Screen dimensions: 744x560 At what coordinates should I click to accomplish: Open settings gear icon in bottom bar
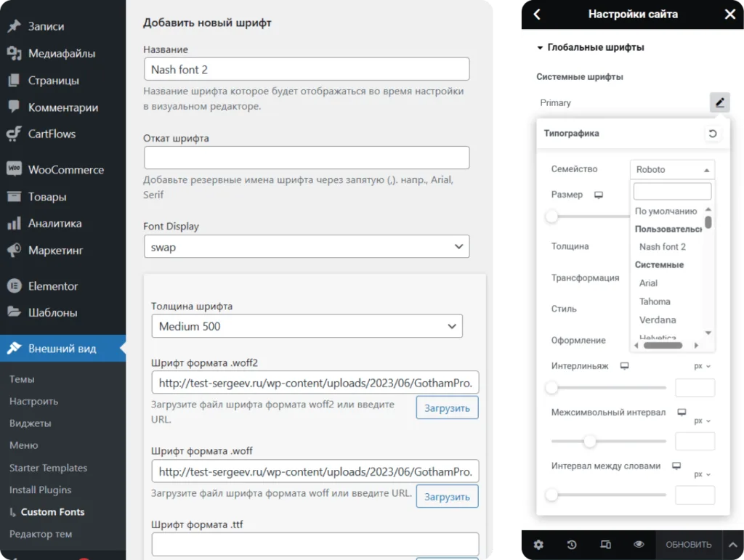click(538, 544)
